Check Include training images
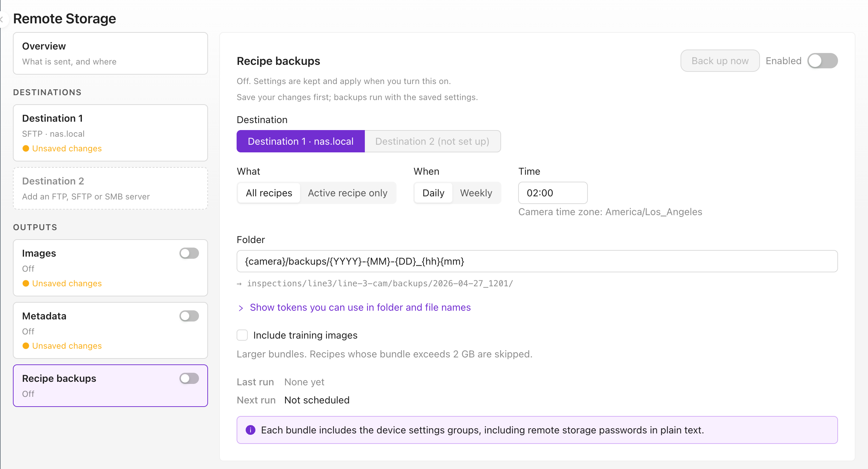This screenshot has width=868, height=469. pyautogui.click(x=242, y=335)
